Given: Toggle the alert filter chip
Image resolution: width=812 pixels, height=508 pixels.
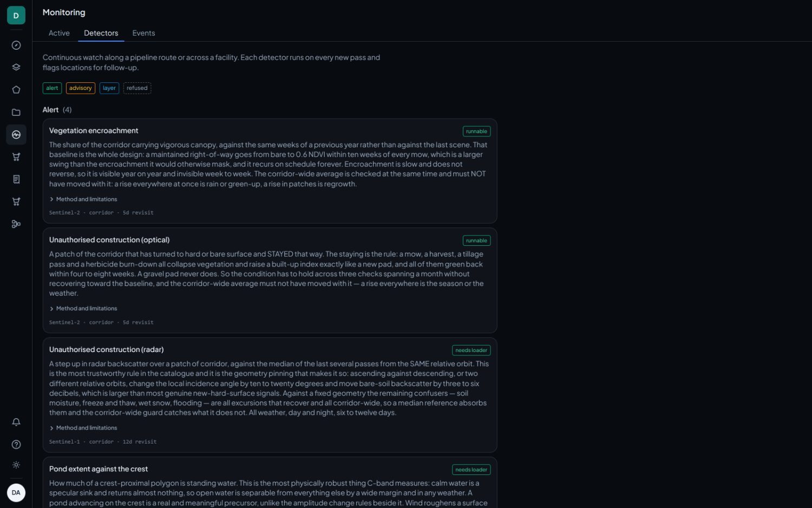Looking at the screenshot, I should point(52,88).
